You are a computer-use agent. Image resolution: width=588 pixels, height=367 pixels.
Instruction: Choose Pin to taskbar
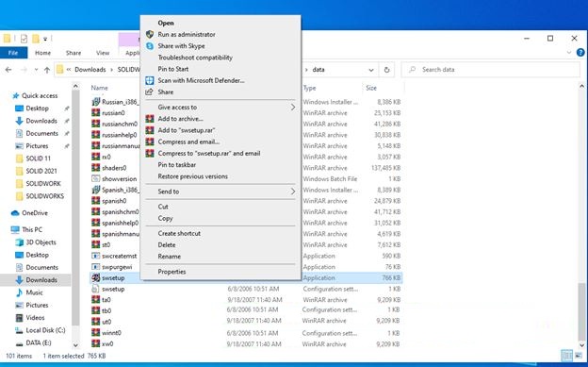[x=176, y=164]
